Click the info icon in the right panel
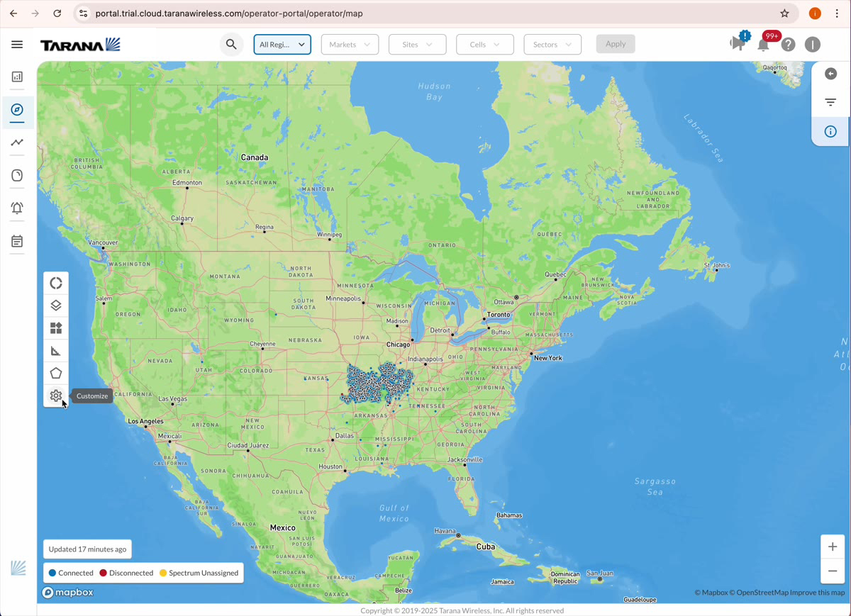Screen dimensions: 851x616 (x=830, y=131)
